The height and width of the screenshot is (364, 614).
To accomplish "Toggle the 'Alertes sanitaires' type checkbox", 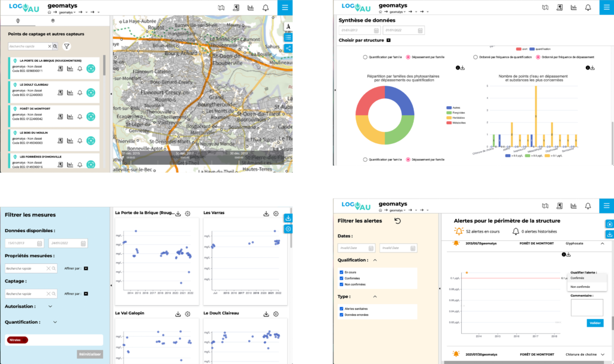I will pyautogui.click(x=341, y=309).
